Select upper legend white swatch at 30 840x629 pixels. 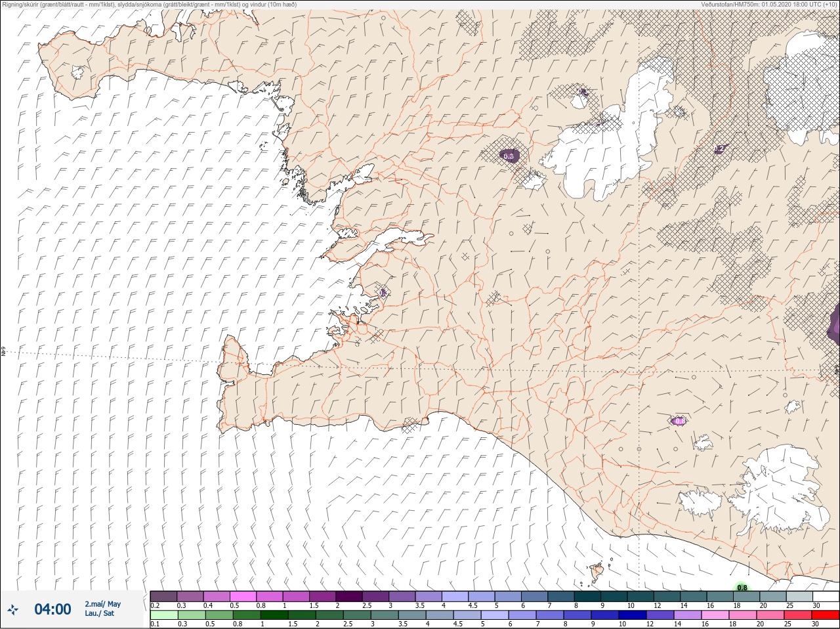pyautogui.click(x=826, y=596)
